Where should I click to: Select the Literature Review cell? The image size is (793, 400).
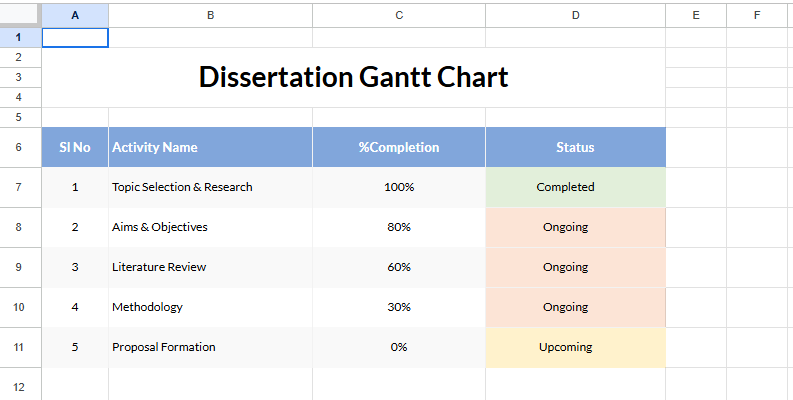click(210, 267)
